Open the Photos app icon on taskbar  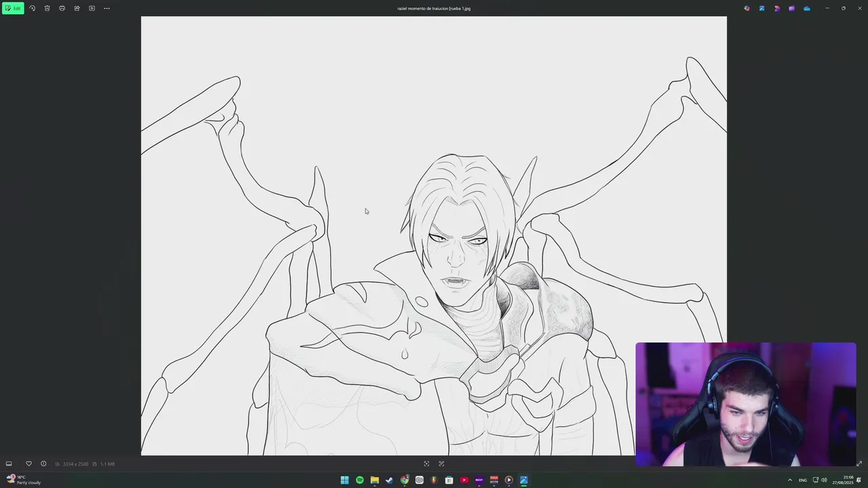point(524,480)
